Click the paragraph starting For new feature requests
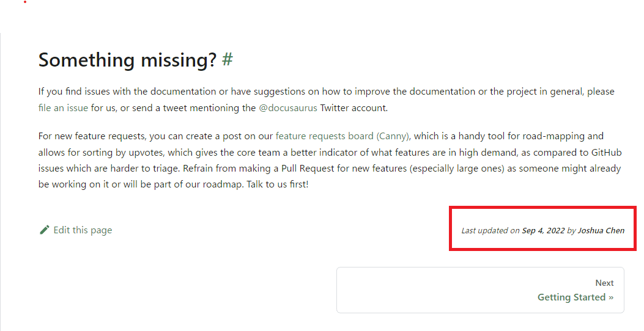Image resolution: width=644 pixels, height=331 pixels. 330,161
